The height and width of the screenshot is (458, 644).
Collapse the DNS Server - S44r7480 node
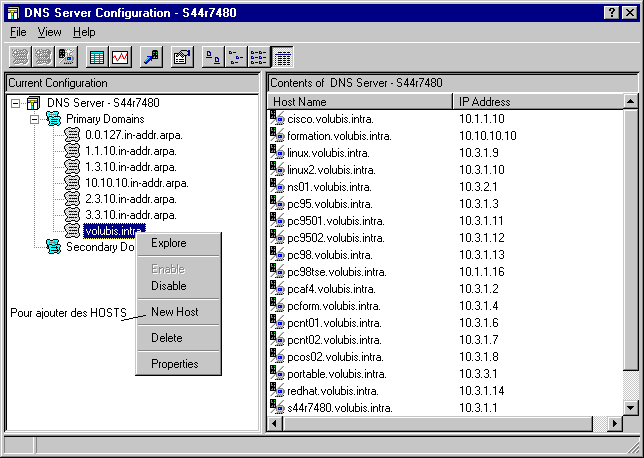[14, 103]
